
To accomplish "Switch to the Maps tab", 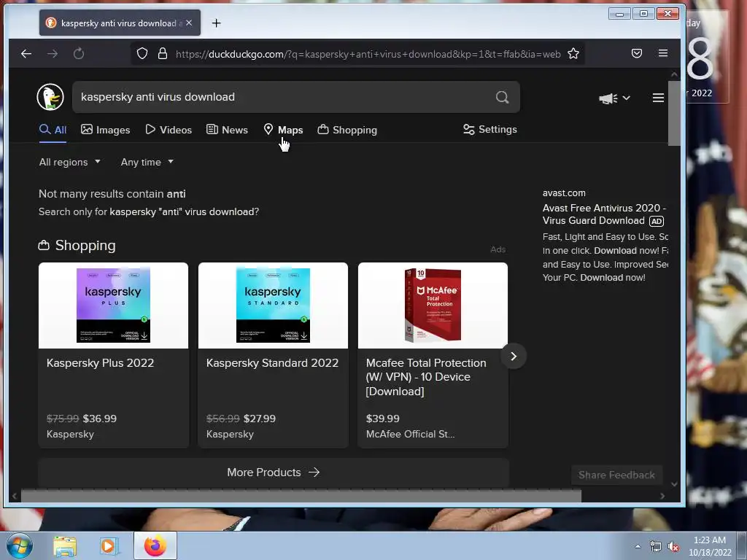I will pyautogui.click(x=284, y=130).
